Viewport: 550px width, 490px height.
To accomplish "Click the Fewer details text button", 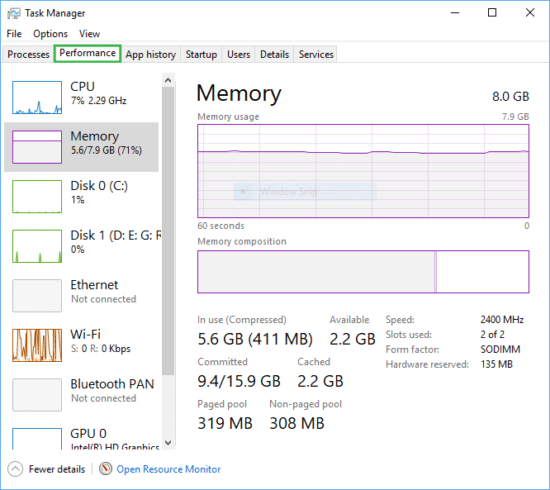I will [57, 469].
